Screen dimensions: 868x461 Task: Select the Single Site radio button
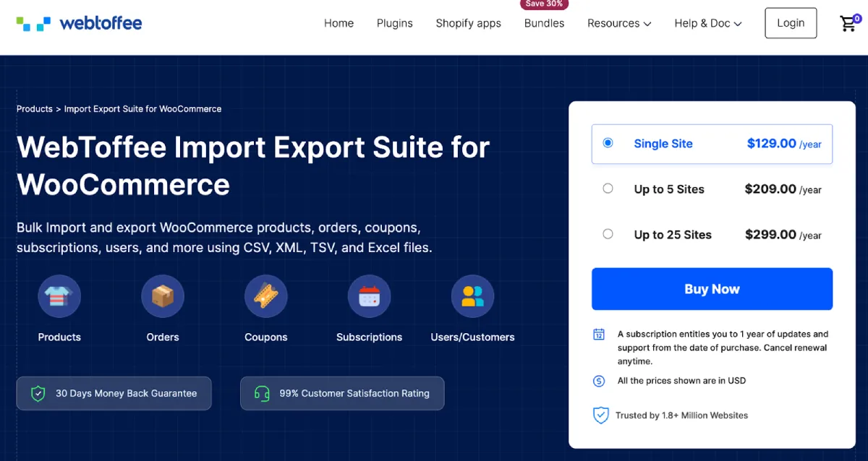tap(608, 143)
